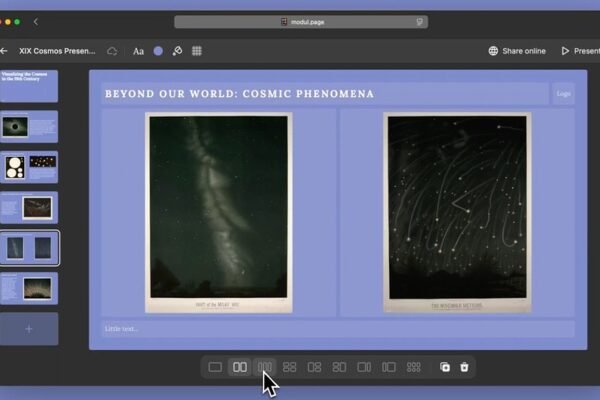
Task: Click Share online
Action: (x=517, y=51)
